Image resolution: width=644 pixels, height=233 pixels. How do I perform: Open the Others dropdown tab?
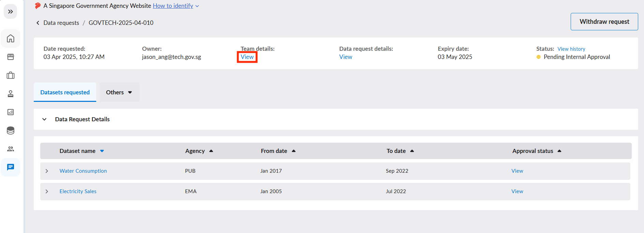pyautogui.click(x=119, y=92)
